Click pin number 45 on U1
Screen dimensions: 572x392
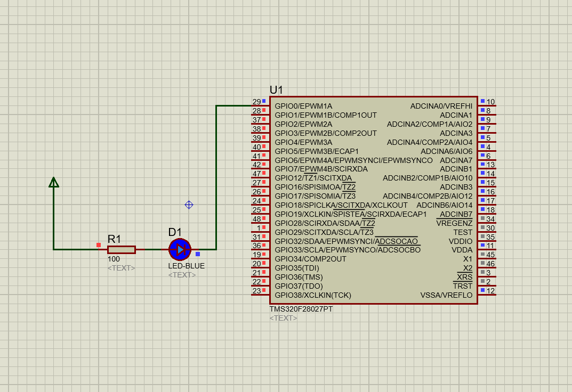[490, 255]
